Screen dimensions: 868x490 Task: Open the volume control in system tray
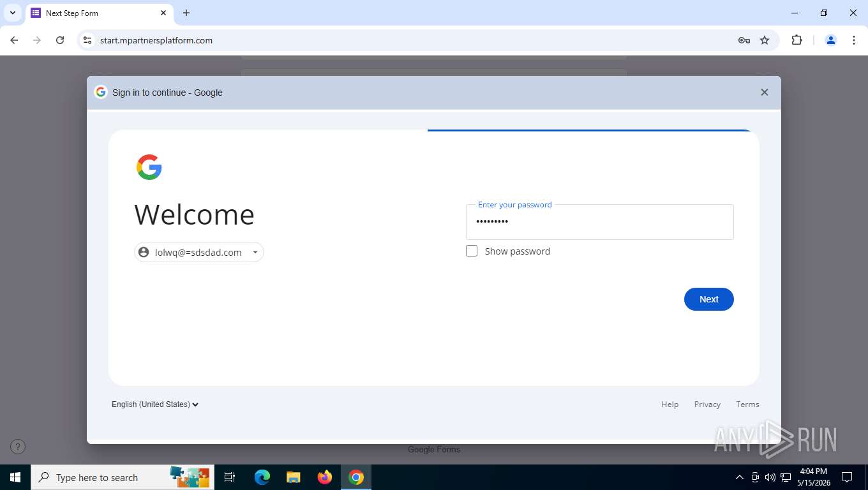[x=770, y=477]
